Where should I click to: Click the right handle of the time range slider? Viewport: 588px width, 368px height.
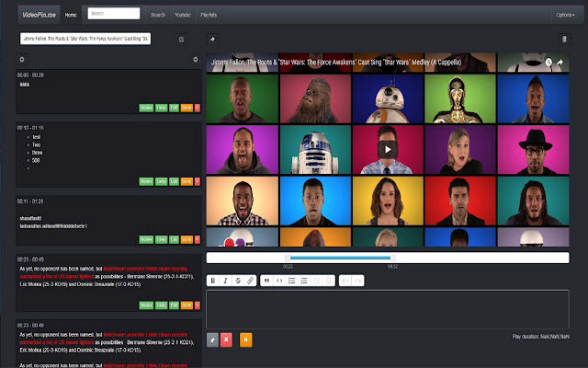(x=392, y=258)
